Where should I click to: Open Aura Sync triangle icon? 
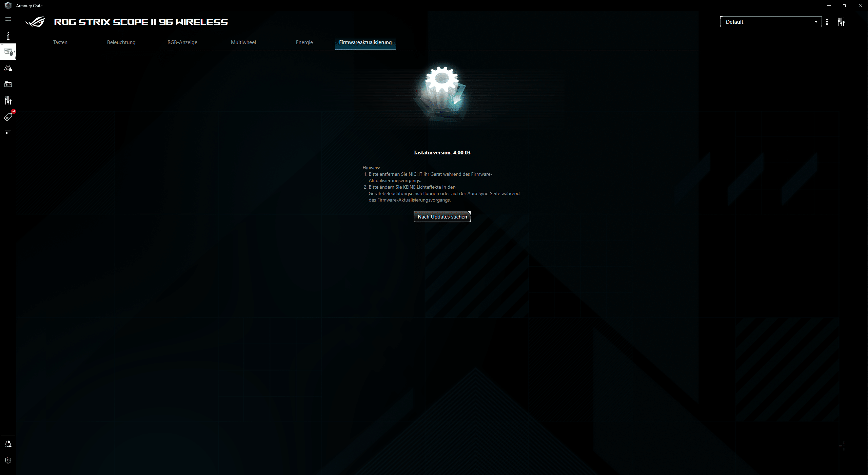click(x=8, y=68)
